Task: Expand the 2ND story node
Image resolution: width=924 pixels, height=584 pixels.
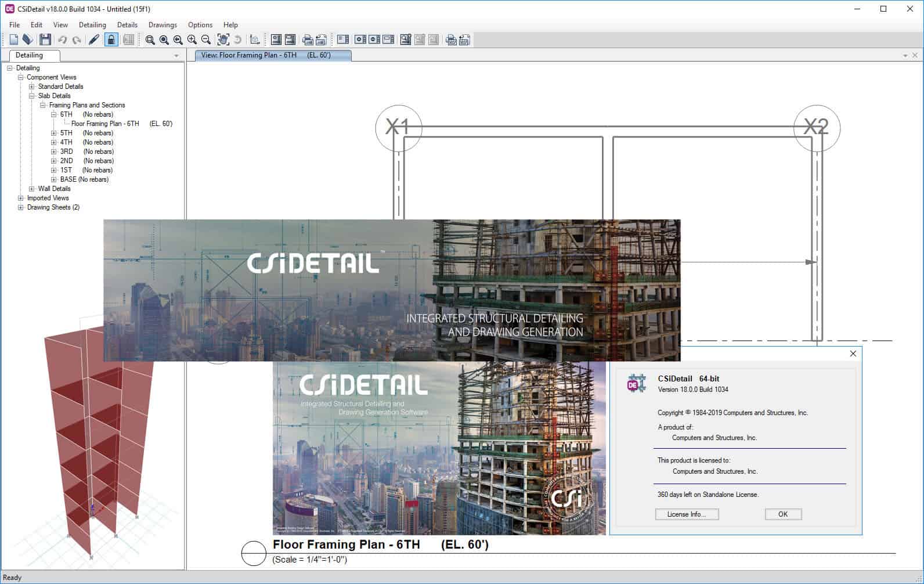Action: [53, 161]
